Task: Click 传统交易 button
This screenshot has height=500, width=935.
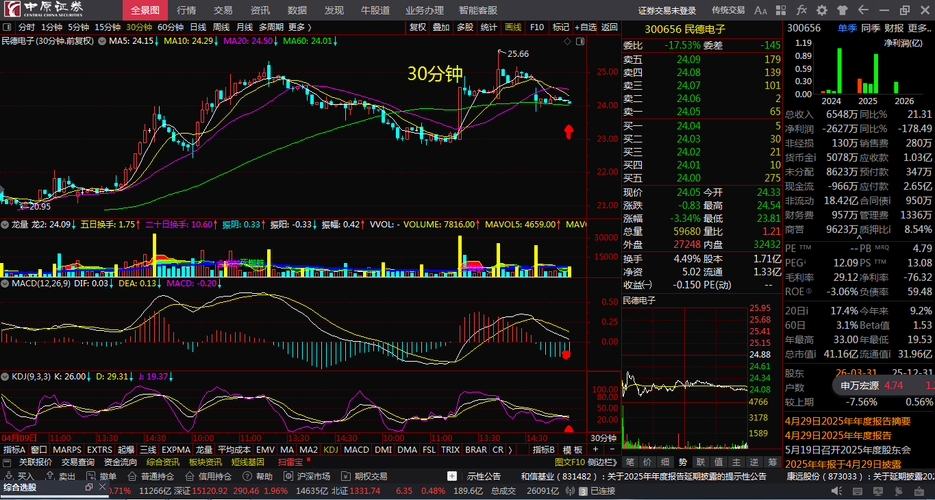Action: 728,10
